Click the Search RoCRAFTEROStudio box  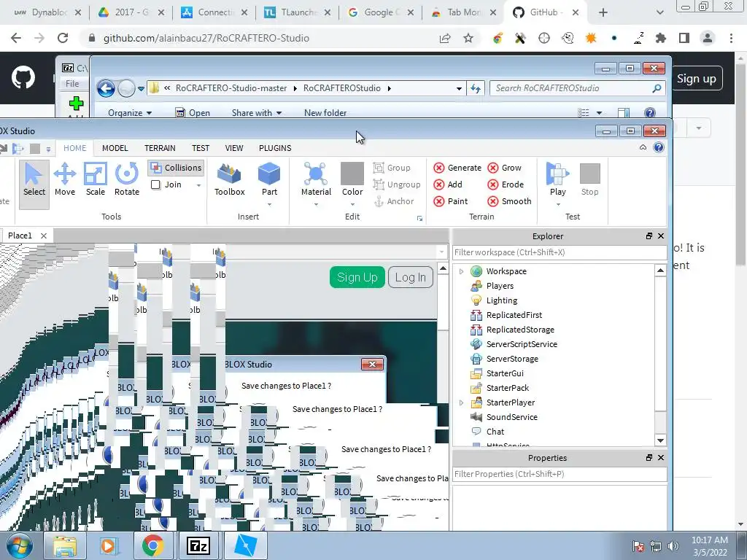click(x=577, y=88)
